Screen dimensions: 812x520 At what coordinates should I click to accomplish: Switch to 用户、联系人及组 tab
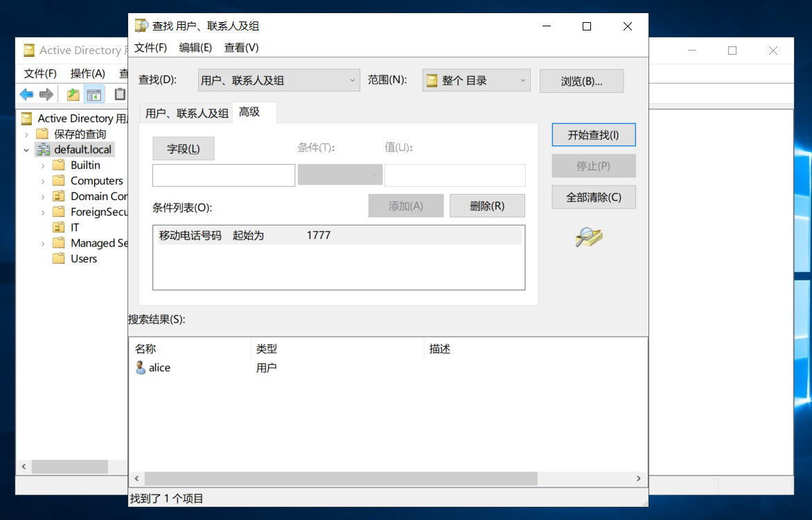pyautogui.click(x=186, y=113)
